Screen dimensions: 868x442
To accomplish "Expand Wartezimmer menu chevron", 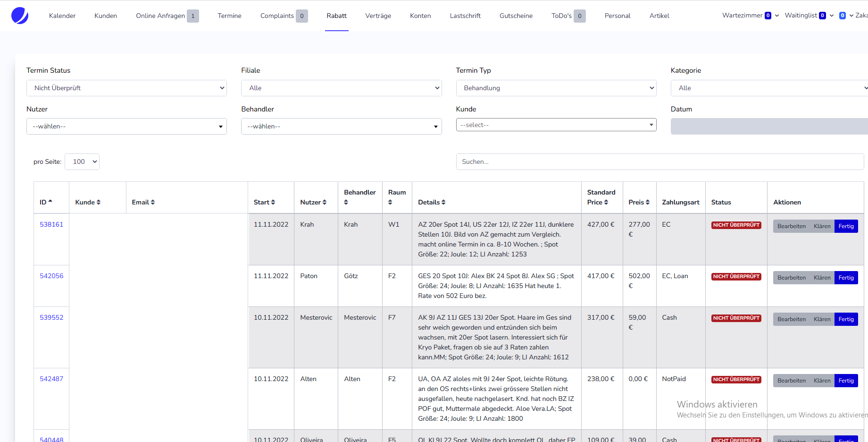I will click(777, 16).
